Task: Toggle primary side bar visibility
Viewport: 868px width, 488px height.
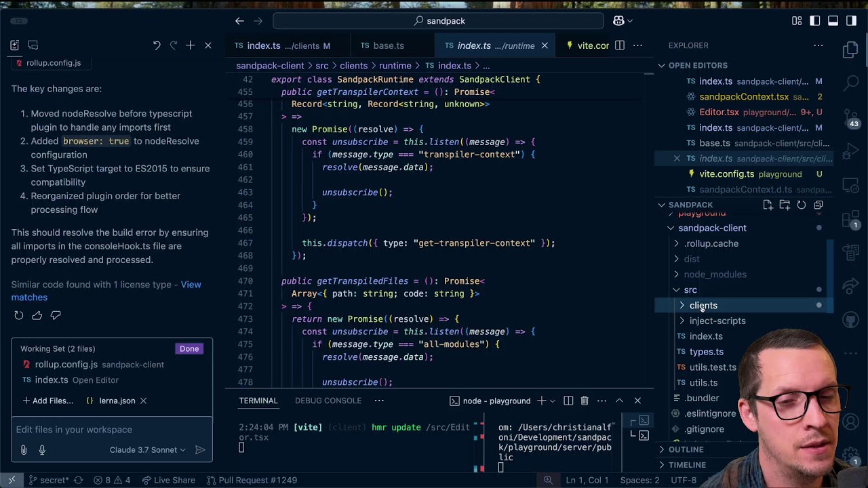Action: [x=815, y=21]
